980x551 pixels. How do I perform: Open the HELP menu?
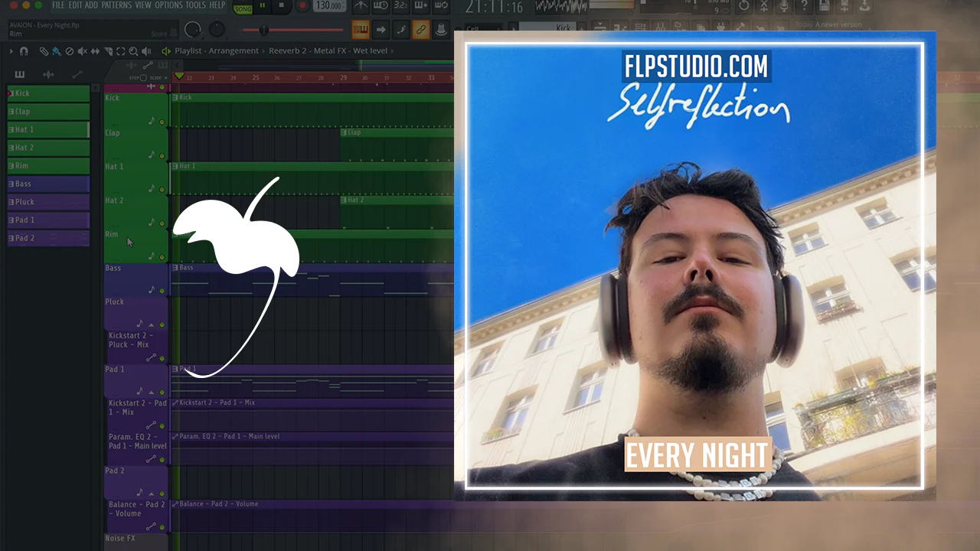pyautogui.click(x=217, y=5)
